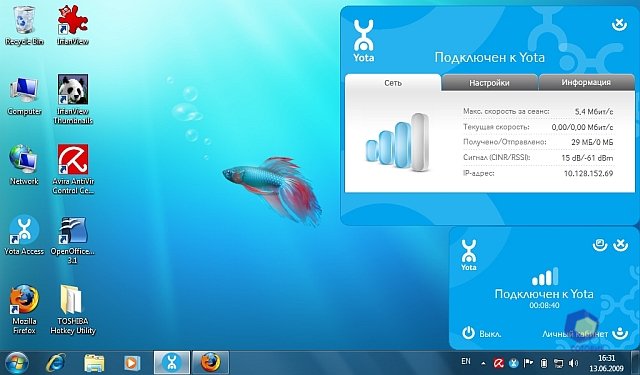Open Windows Media Player taskbar icon
Screen dimensions: 640x375
[x=132, y=363]
